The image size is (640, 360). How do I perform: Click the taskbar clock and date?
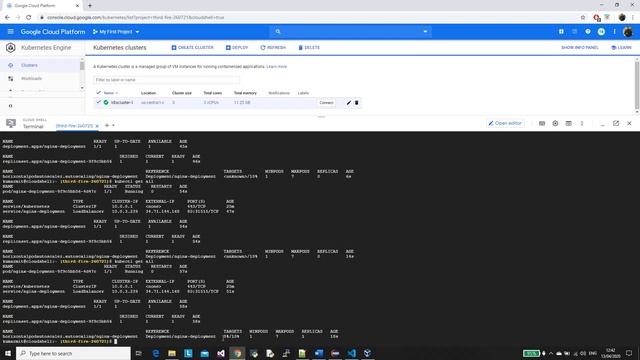611,353
